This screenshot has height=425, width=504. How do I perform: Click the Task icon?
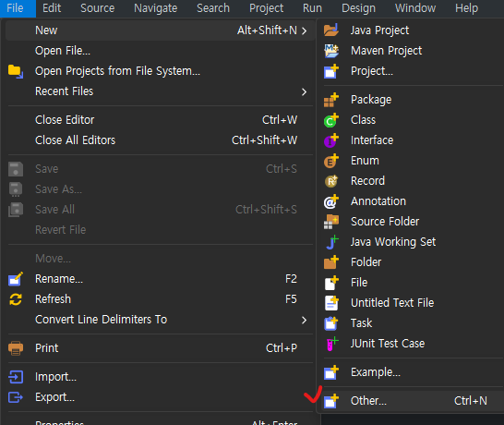tap(331, 323)
